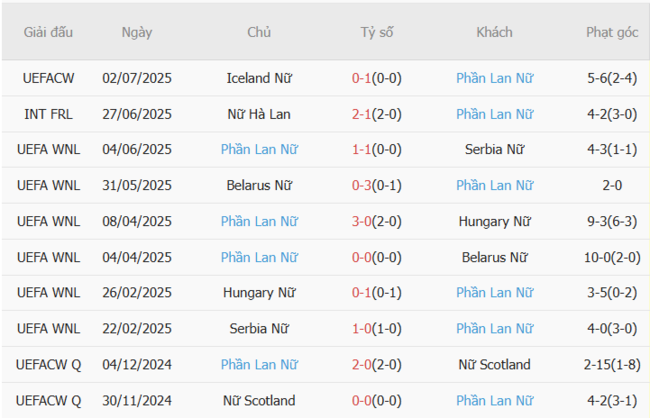Click the "Giải đấu" column header
Image resolution: width=650 pixels, height=418 pixels.
coord(49,32)
